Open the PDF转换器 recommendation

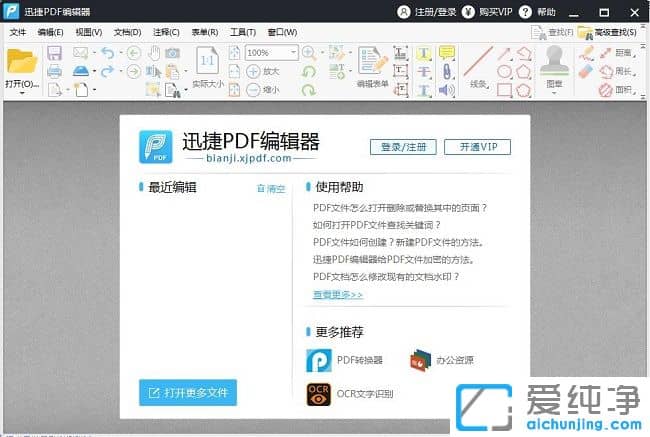click(344, 360)
